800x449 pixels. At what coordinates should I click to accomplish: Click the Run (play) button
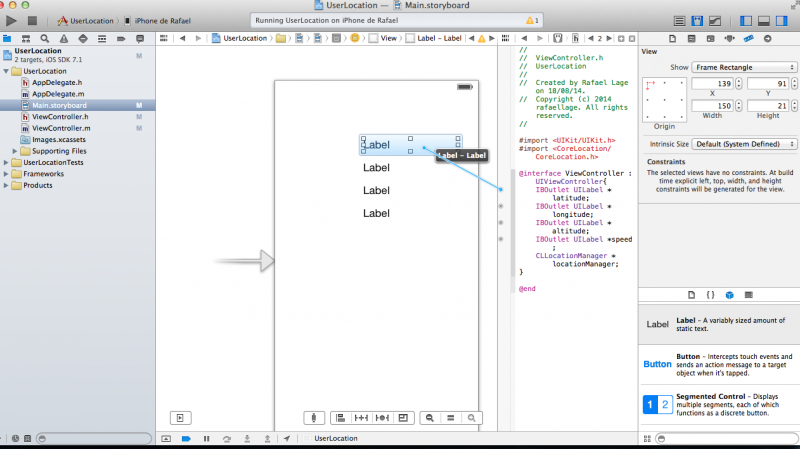pyautogui.click(x=12, y=20)
